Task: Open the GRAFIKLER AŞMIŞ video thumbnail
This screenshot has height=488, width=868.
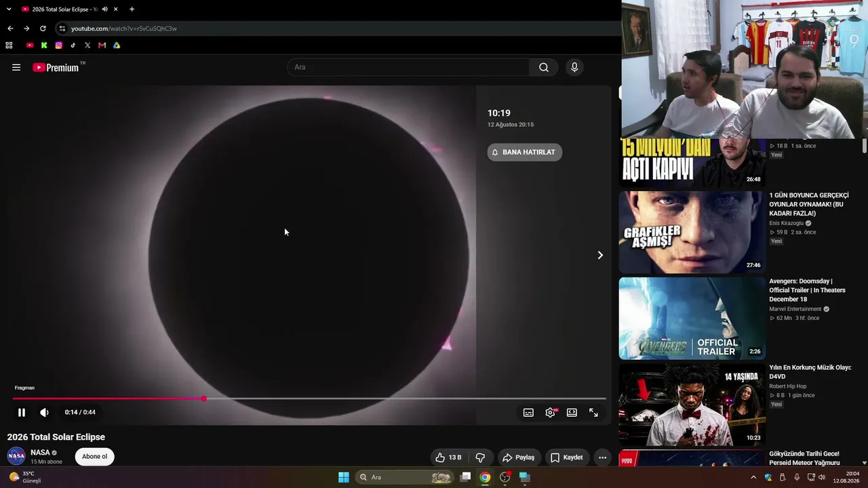Action: pyautogui.click(x=692, y=232)
